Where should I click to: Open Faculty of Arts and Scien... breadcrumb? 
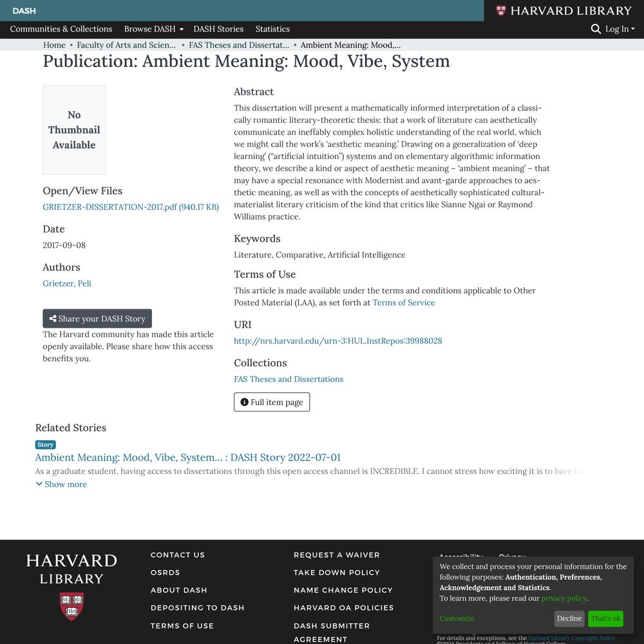(126, 45)
